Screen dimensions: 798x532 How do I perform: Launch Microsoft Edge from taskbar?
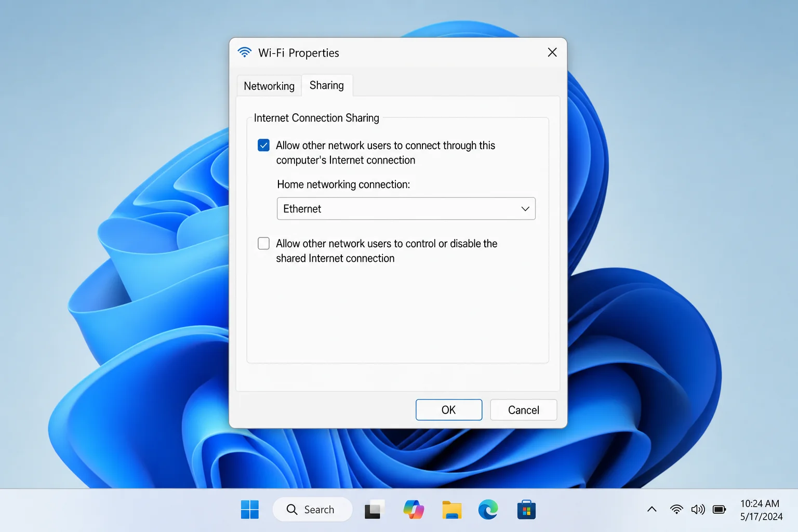click(x=488, y=510)
